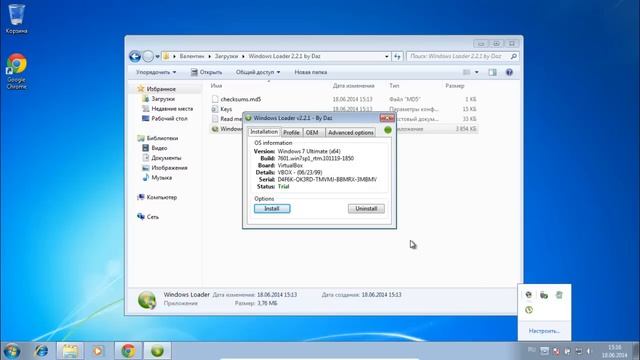Click the taskbar clock and date

[x=614, y=351]
